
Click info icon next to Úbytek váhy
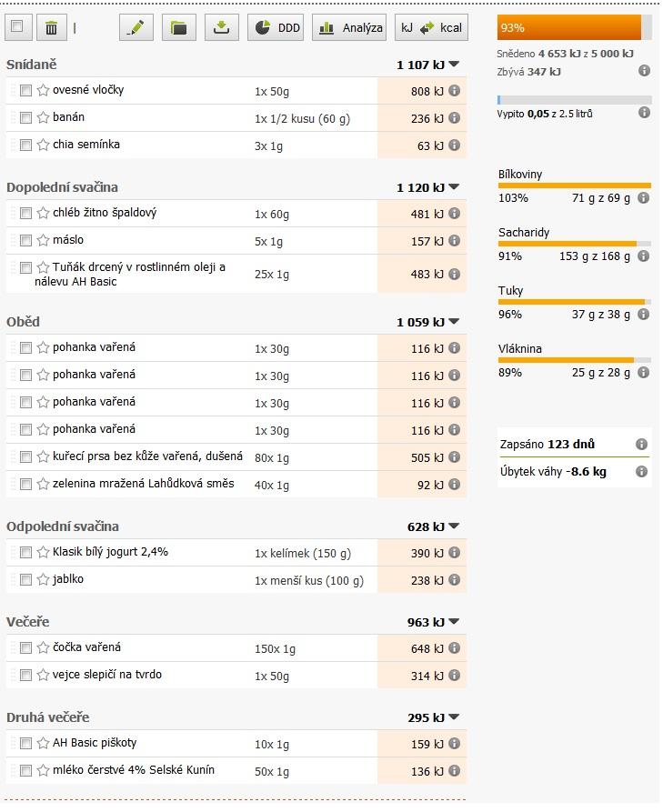pos(641,472)
